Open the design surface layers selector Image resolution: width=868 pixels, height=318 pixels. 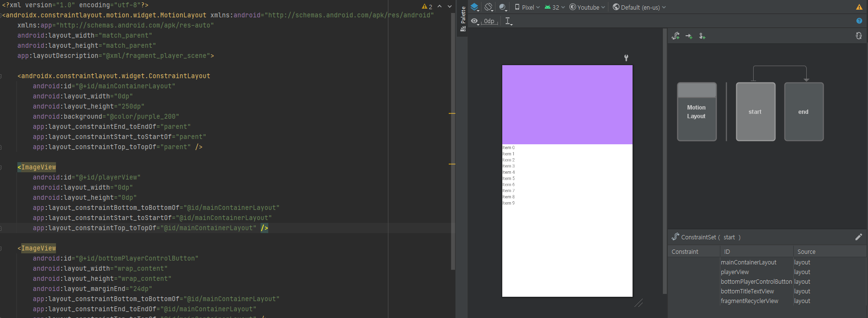tap(475, 7)
